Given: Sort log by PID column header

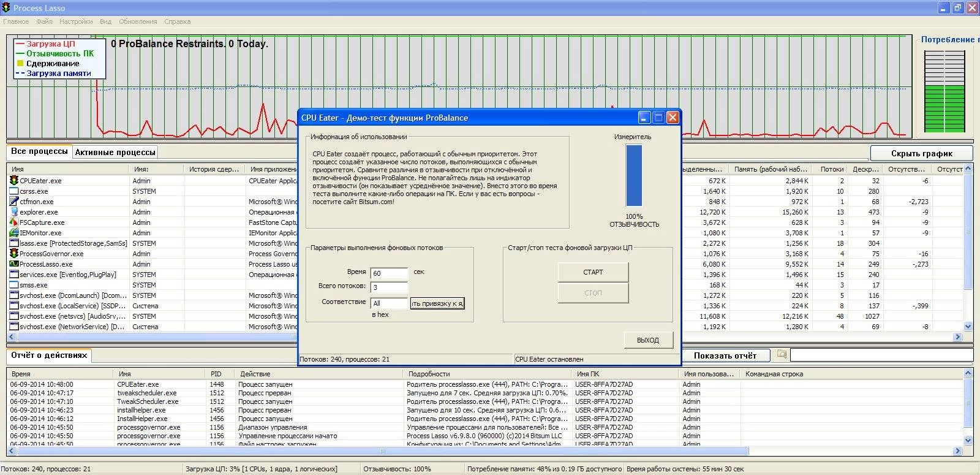Looking at the screenshot, I should tap(221, 373).
